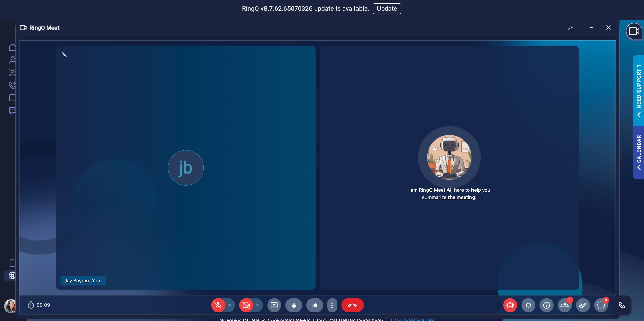Expand camera options arrow
Screen dimensions: 644x321
[x=257, y=305]
